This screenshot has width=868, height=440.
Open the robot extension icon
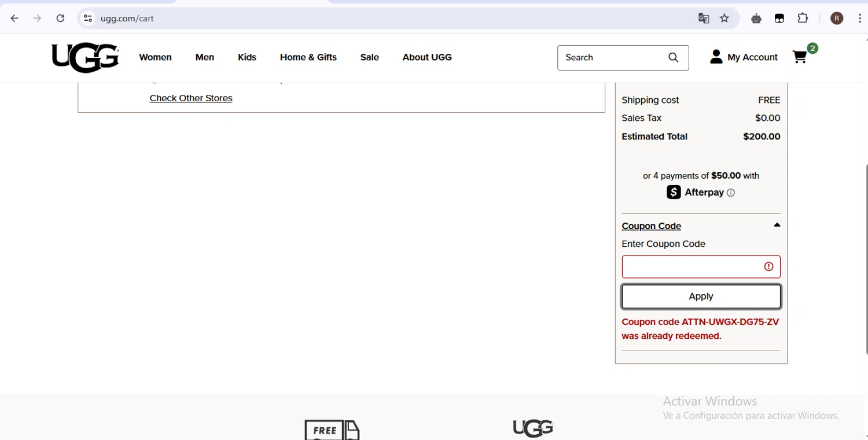coord(756,19)
